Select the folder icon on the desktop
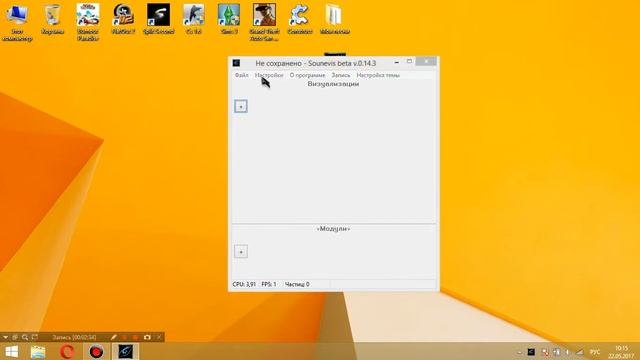Screen dimensions: 640x360 coord(335,20)
